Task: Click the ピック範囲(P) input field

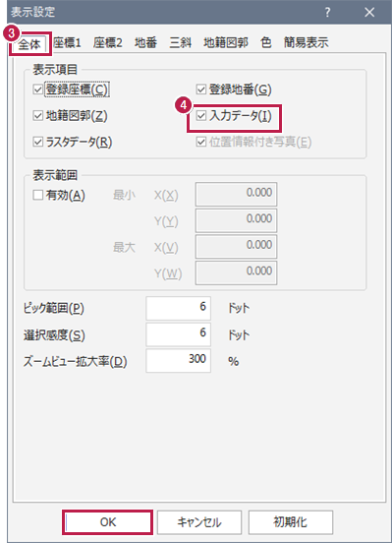Action: click(x=178, y=308)
